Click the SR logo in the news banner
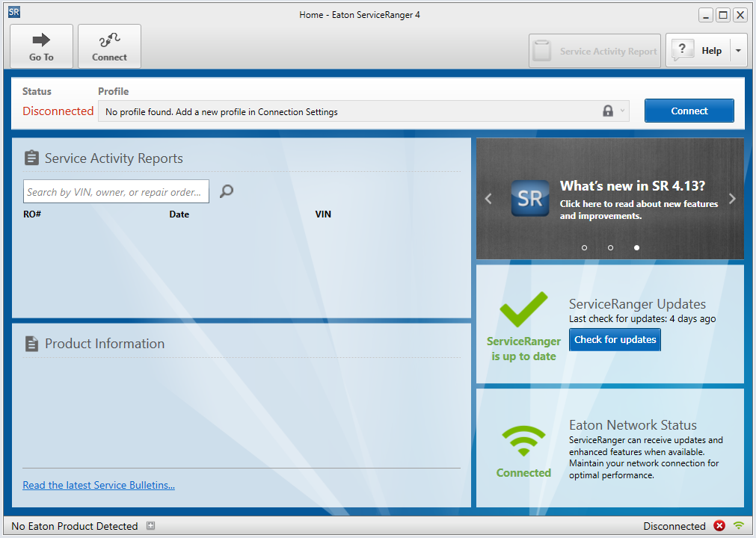The image size is (756, 538). tap(529, 198)
